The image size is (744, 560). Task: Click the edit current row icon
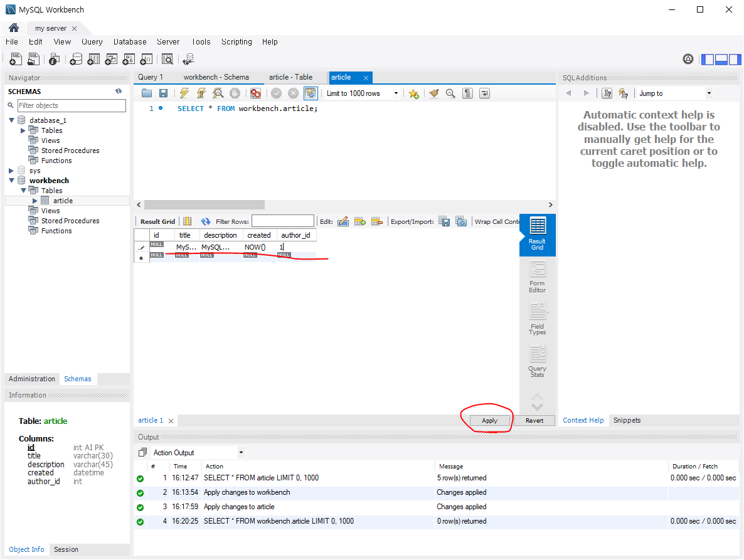point(343,221)
